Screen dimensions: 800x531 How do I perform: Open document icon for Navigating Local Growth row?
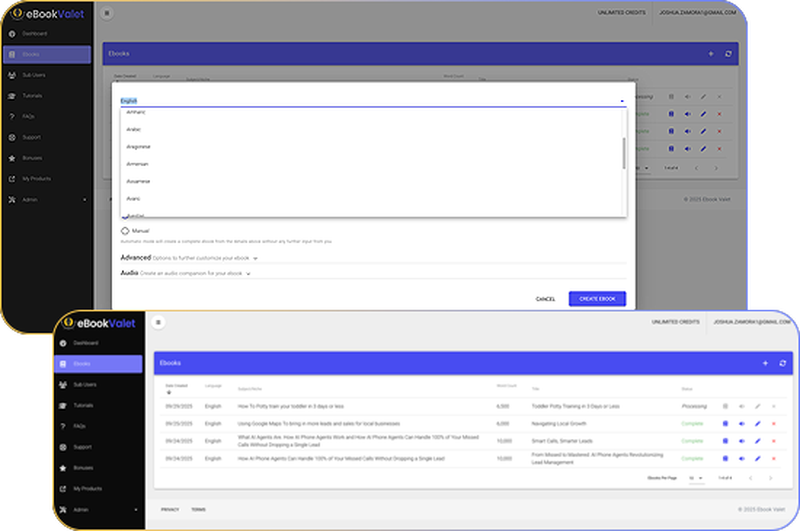point(725,424)
